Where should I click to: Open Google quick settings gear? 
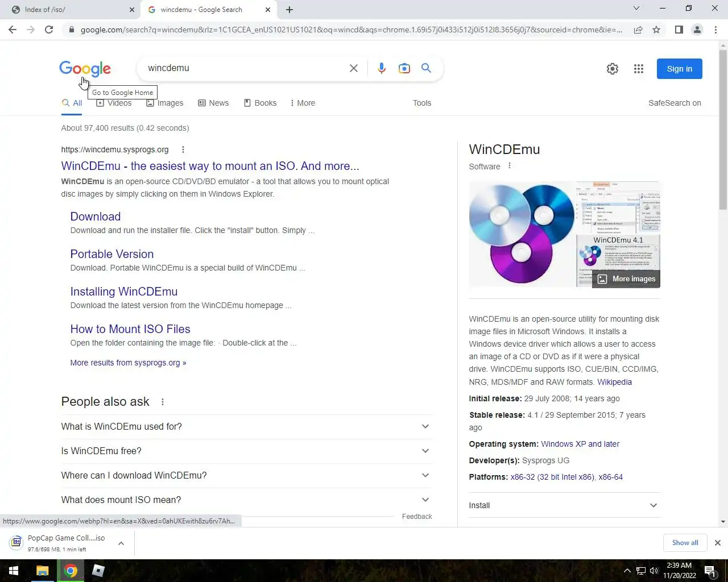pyautogui.click(x=613, y=69)
